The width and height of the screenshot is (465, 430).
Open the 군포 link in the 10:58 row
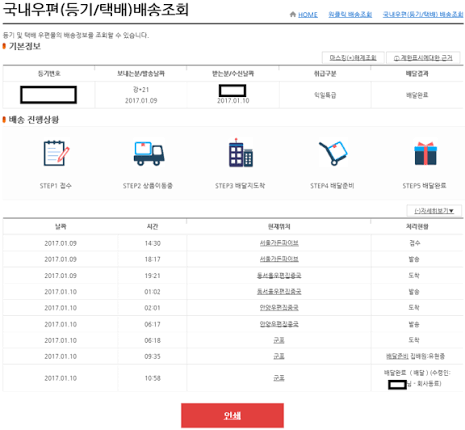(279, 378)
